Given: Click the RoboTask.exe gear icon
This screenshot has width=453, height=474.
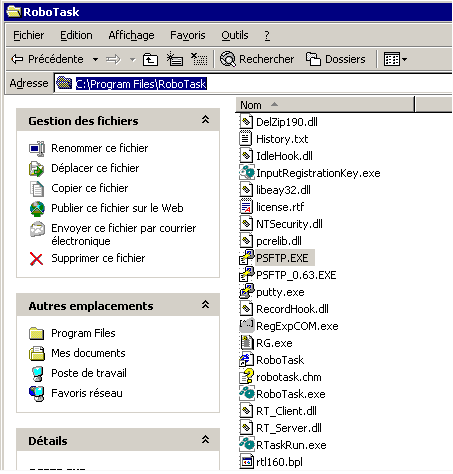Looking at the screenshot, I should coord(247,393).
